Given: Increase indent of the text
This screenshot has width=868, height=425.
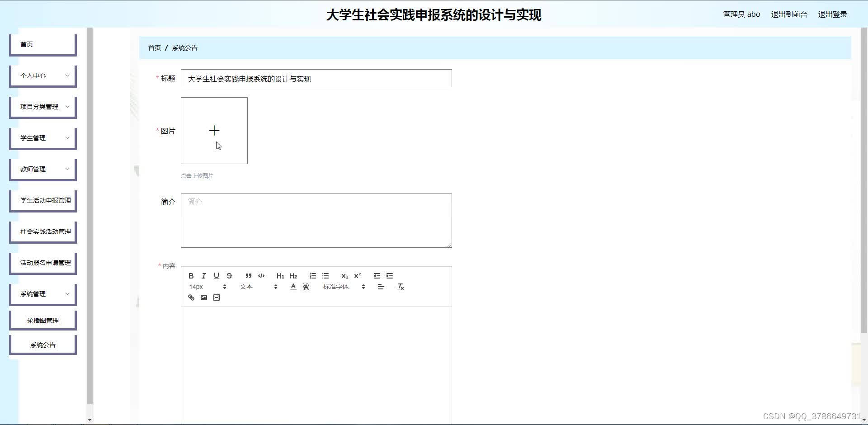Looking at the screenshot, I should tap(390, 276).
